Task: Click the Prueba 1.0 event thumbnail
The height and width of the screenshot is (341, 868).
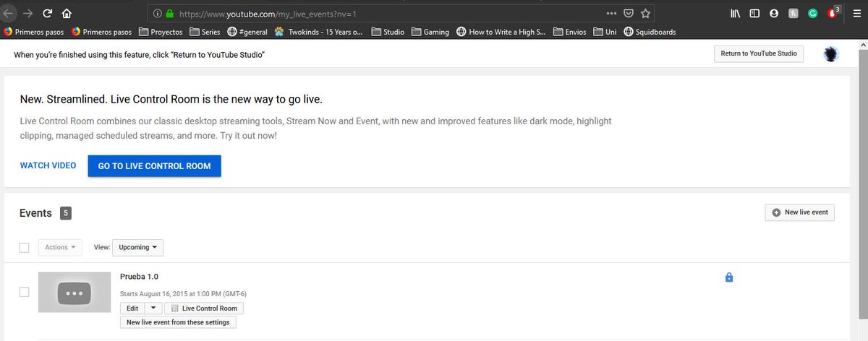Action: (x=75, y=292)
